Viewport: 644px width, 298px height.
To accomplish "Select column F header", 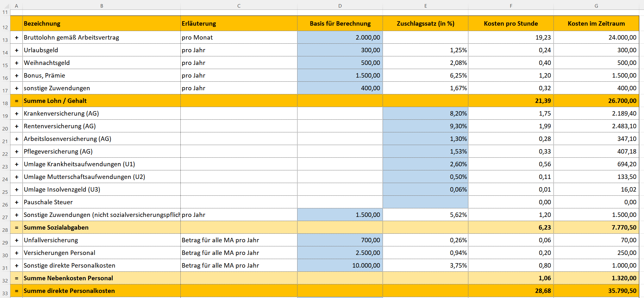I will point(511,6).
